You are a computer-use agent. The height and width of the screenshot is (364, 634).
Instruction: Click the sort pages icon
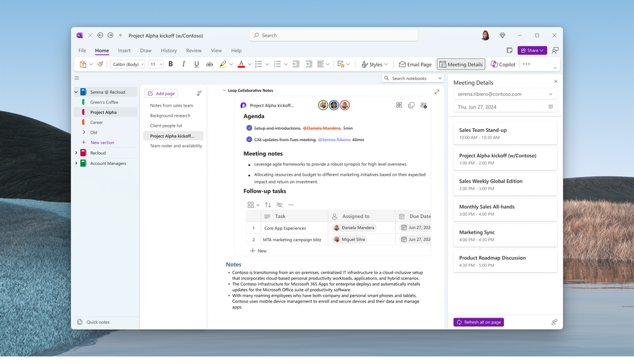(199, 93)
